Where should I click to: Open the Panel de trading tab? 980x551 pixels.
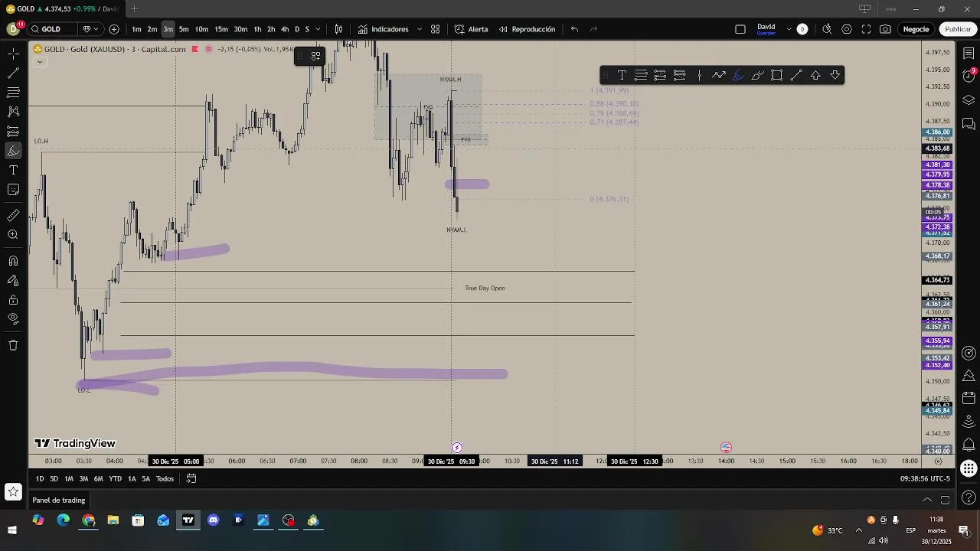pos(59,500)
